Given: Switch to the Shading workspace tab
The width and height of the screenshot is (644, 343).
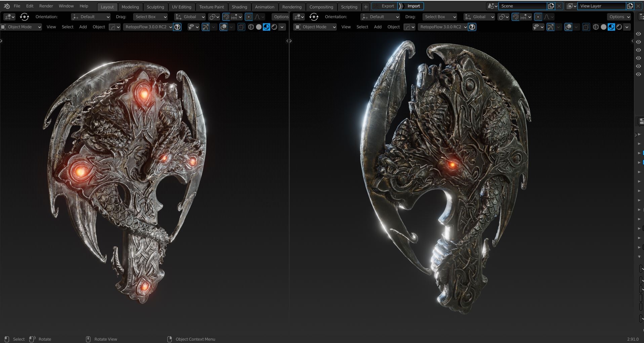Looking at the screenshot, I should (239, 7).
